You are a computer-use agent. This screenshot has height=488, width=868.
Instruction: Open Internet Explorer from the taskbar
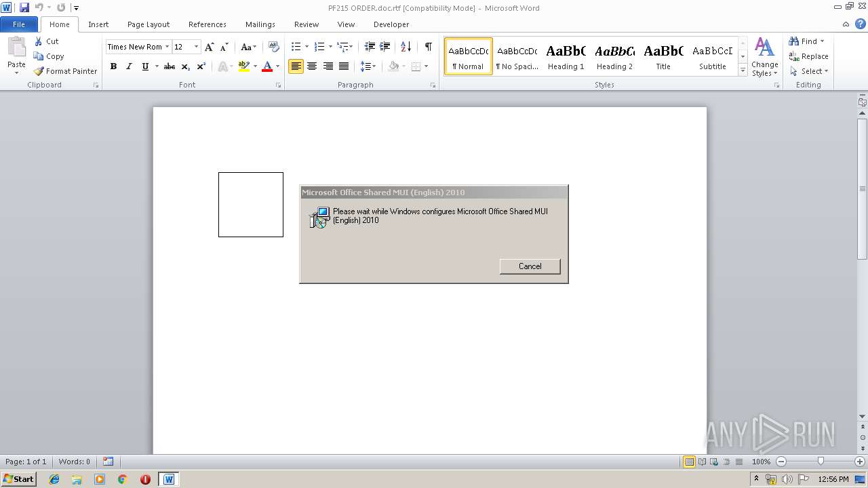[x=54, y=479]
